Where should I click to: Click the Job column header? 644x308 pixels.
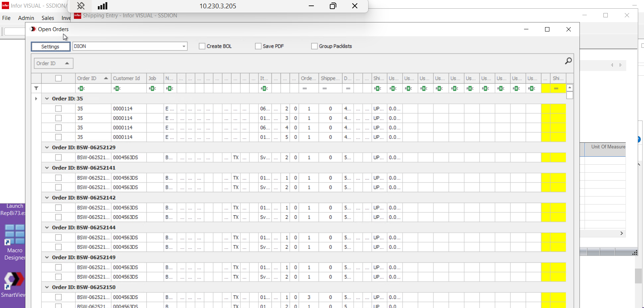(155, 78)
